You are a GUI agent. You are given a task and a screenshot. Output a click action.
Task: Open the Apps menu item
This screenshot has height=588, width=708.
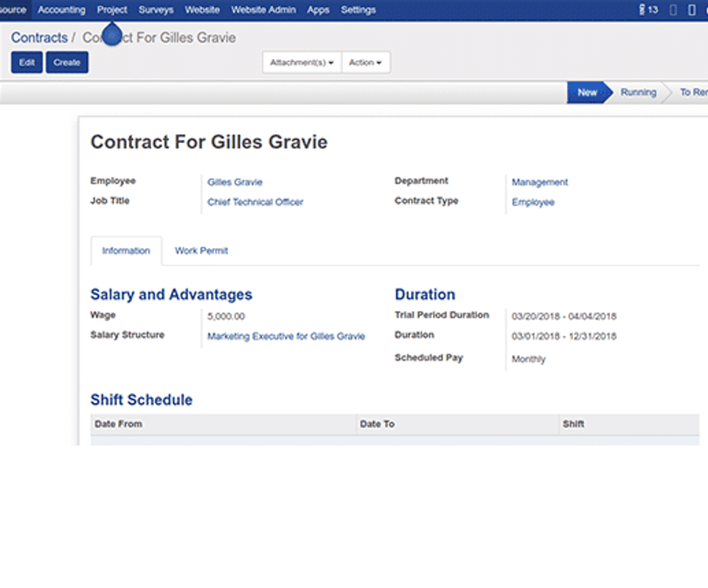click(318, 10)
